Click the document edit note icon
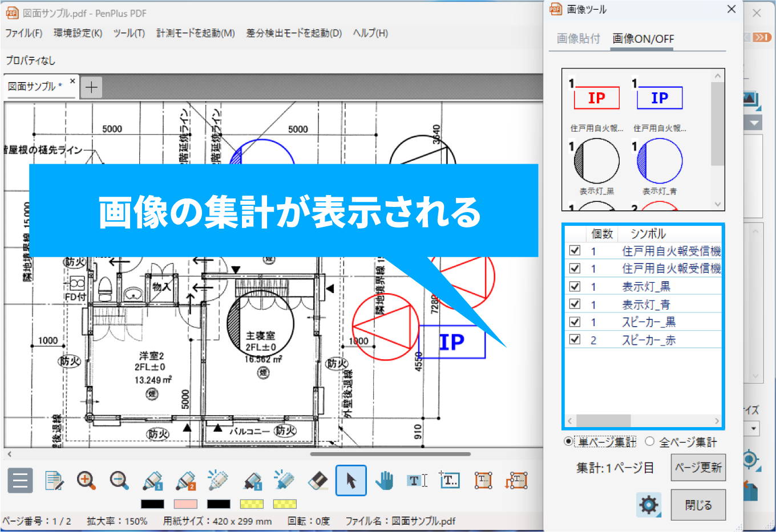This screenshot has width=776, height=532. [54, 481]
